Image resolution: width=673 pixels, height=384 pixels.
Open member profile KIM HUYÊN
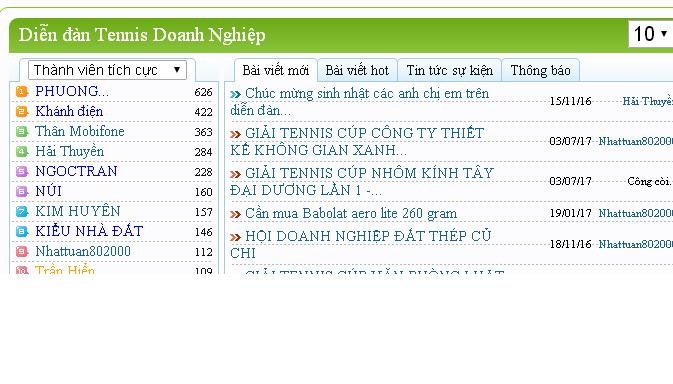point(78,211)
